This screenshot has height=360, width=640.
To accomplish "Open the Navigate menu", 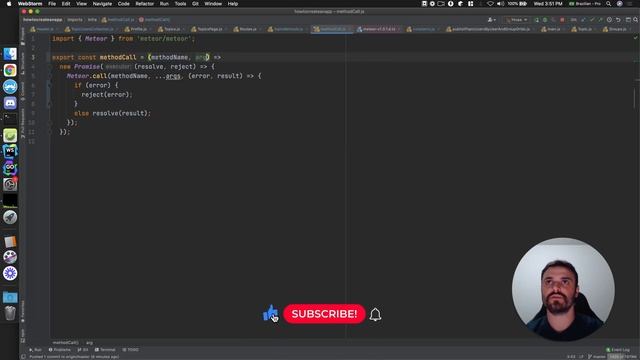I will point(102,4).
